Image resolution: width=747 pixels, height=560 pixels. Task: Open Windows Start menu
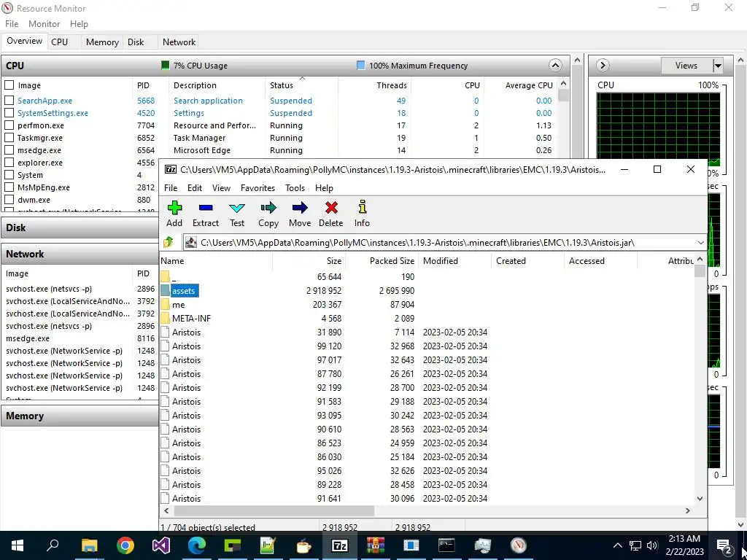18,545
